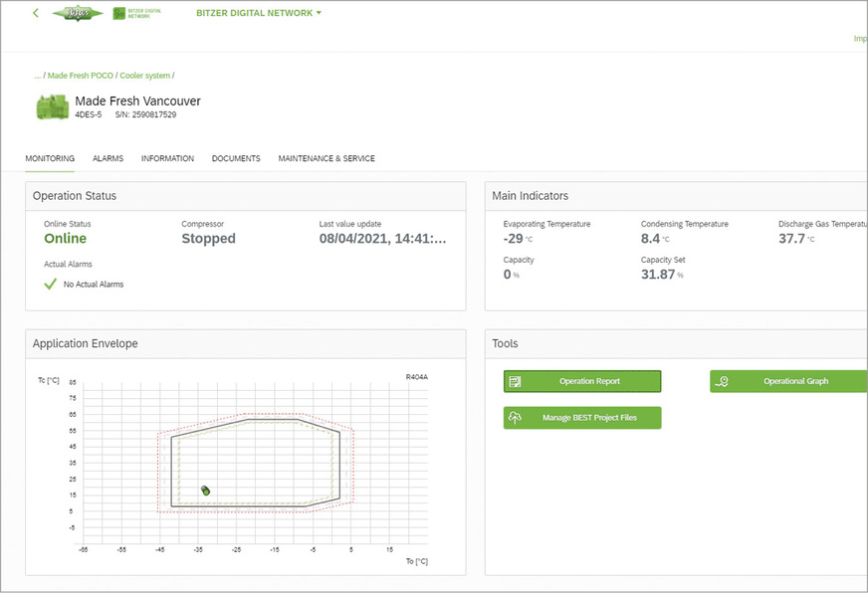Expand the breadcrumb ellipsis to show parent levels
This screenshot has height=593, width=868.
pyautogui.click(x=37, y=76)
